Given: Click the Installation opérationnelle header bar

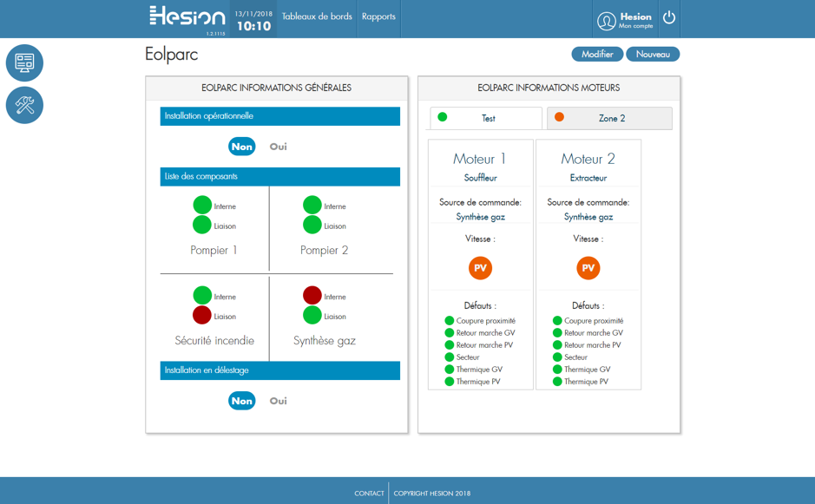Looking at the screenshot, I should click(280, 116).
